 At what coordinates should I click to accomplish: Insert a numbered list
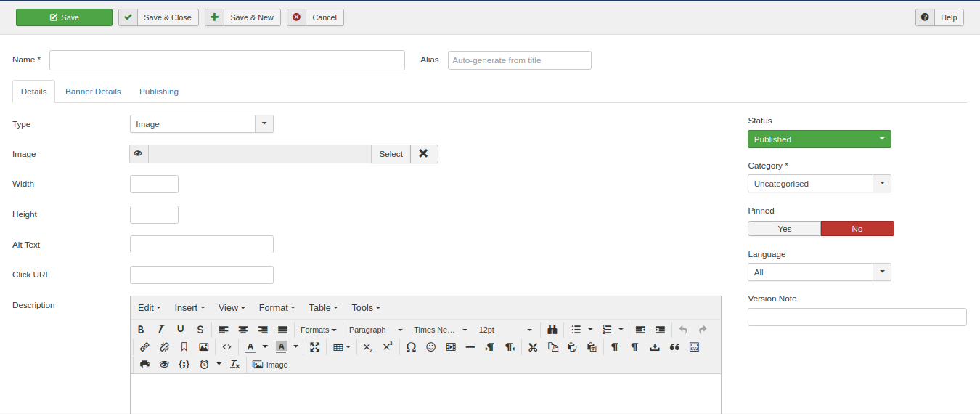click(x=607, y=330)
